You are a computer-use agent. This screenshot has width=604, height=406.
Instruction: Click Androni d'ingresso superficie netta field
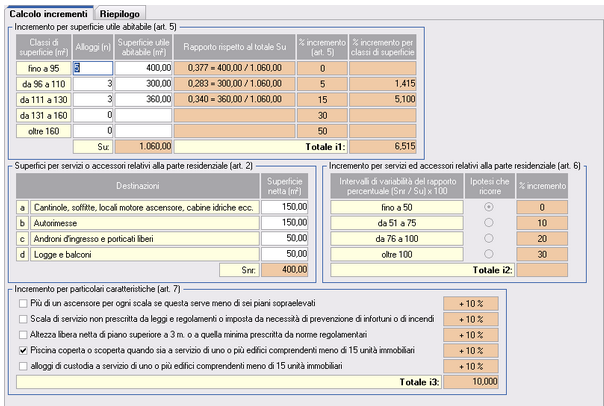point(285,238)
